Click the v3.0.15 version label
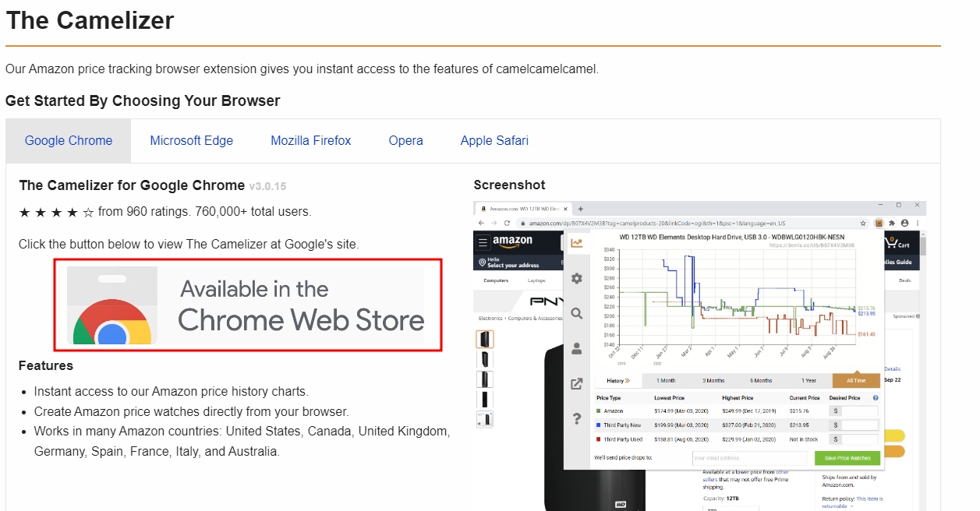 pos(267,186)
